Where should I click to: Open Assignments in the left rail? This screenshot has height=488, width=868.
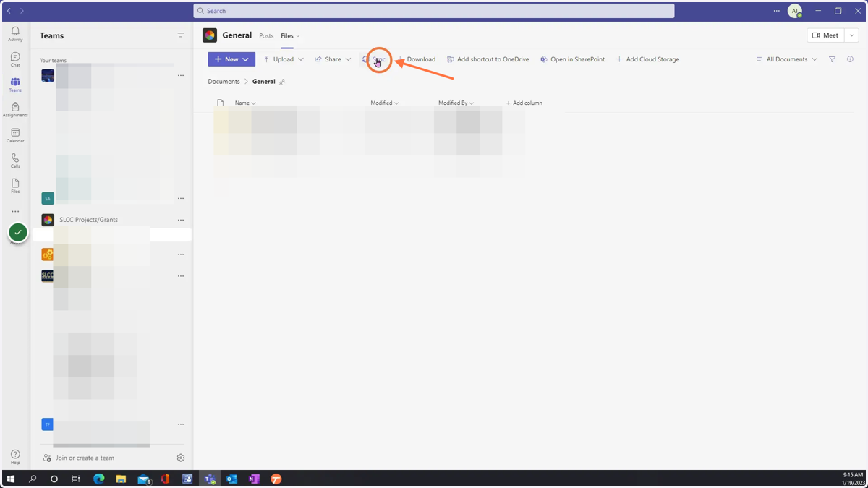[x=15, y=110]
